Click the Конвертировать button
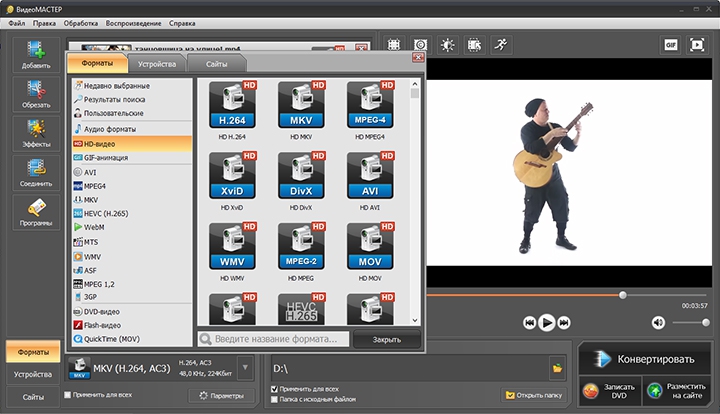 (645, 359)
